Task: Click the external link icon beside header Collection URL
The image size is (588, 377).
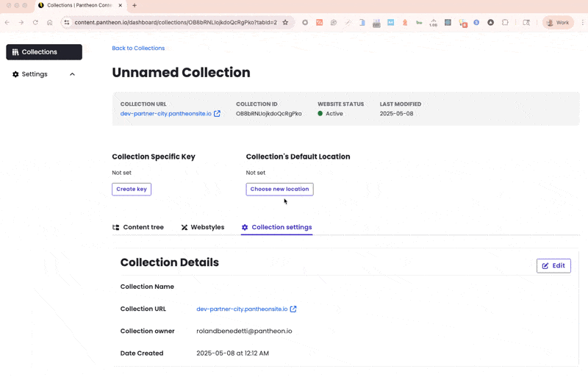Action: [x=217, y=114]
